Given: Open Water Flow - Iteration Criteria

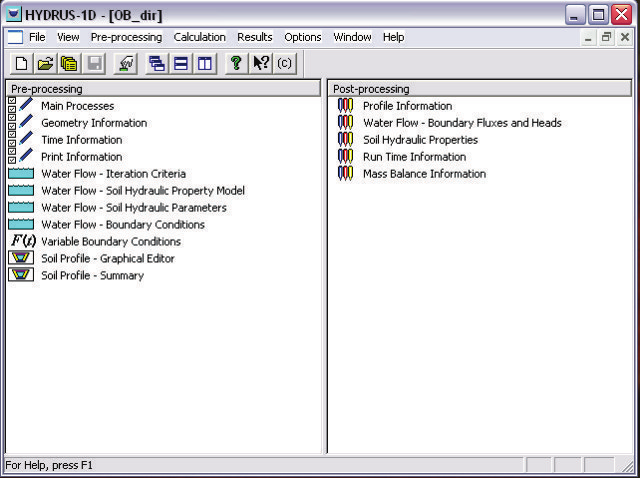Looking at the screenshot, I should [113, 174].
